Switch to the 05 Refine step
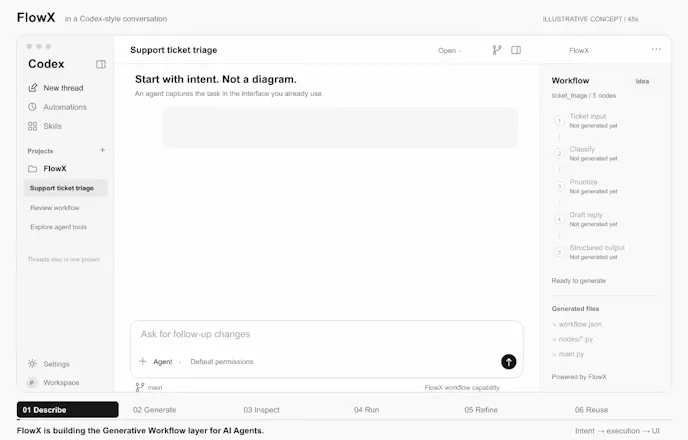688x440 pixels. pos(481,410)
